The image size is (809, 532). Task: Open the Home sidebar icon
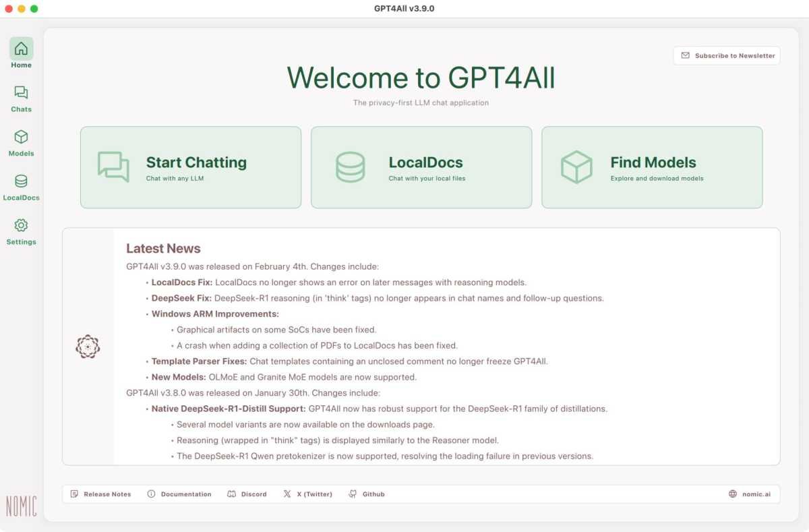point(21,49)
